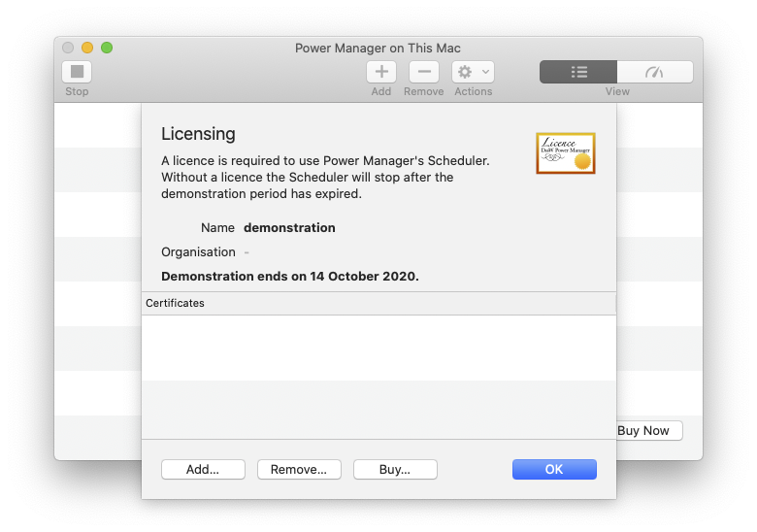This screenshot has width=757, height=532.
Task: Click the 'demonstration' licence name text
Action: point(289,228)
